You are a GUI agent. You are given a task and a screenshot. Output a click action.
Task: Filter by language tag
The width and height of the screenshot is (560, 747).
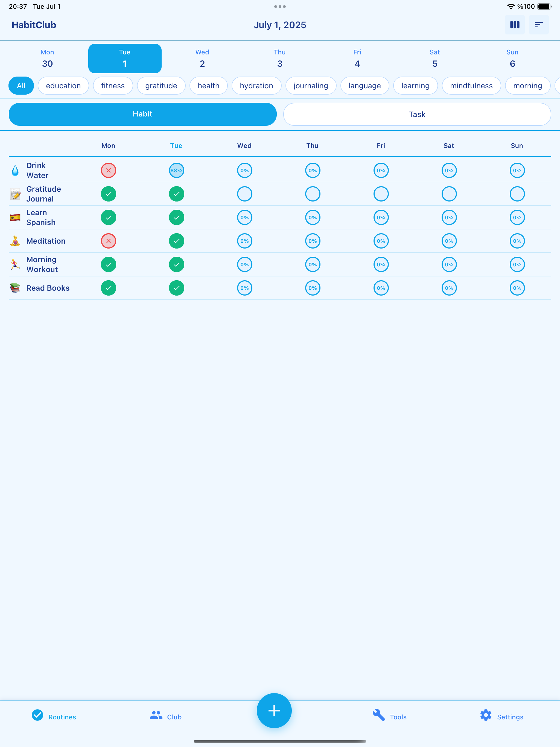click(364, 86)
